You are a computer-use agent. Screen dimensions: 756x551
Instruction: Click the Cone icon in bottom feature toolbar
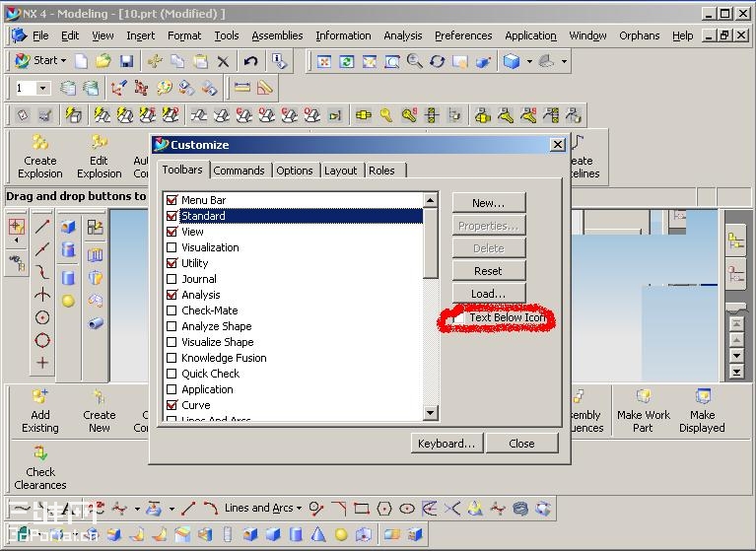pyautogui.click(x=318, y=534)
